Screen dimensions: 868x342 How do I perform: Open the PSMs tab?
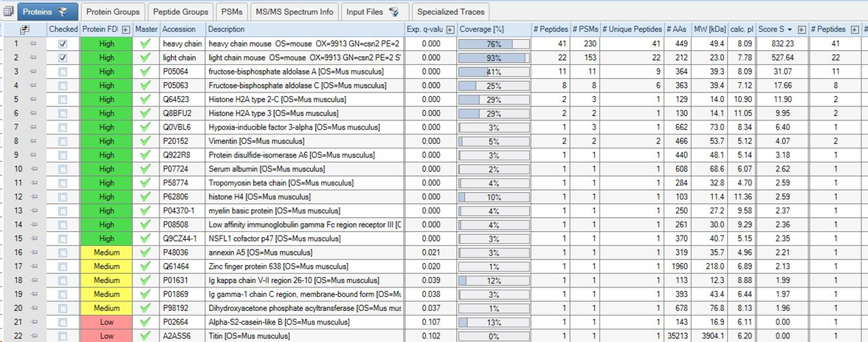coord(232,12)
